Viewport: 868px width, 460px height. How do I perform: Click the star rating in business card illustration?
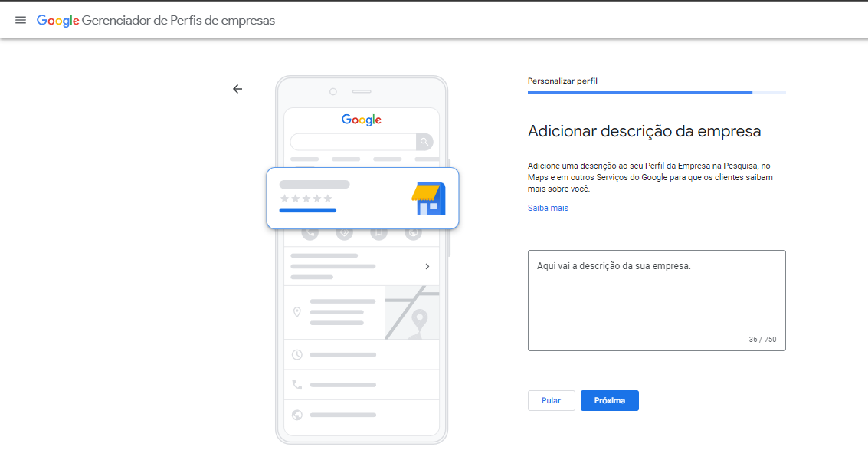click(x=306, y=199)
